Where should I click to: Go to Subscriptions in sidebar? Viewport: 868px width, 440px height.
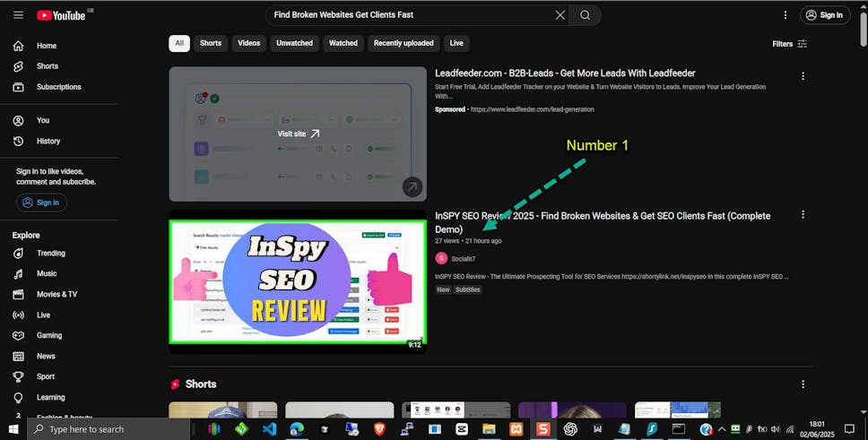58,87
